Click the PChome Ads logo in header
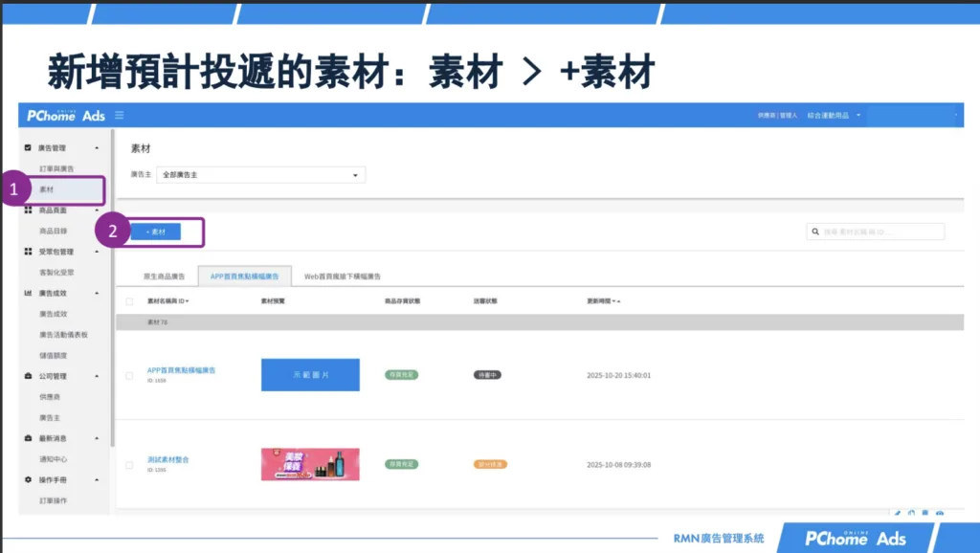This screenshot has height=553, width=980. [x=65, y=115]
